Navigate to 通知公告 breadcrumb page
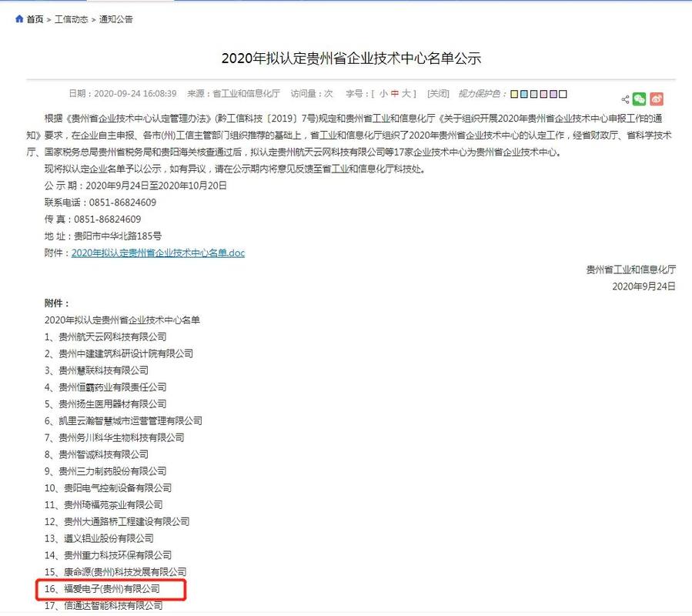692x616 pixels. 115,19
